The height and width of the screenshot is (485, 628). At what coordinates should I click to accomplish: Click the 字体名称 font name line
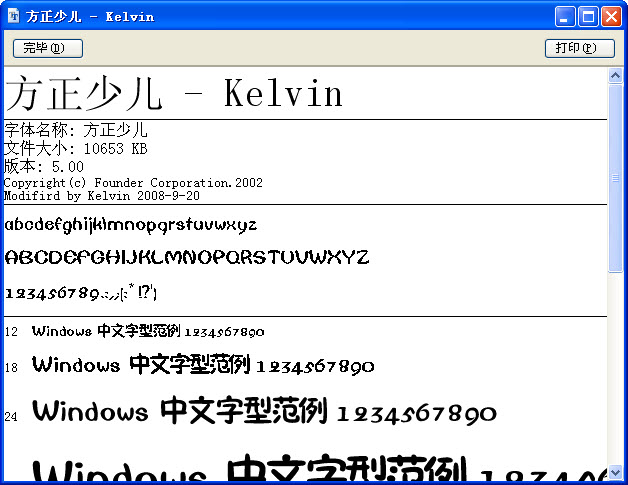(76, 130)
